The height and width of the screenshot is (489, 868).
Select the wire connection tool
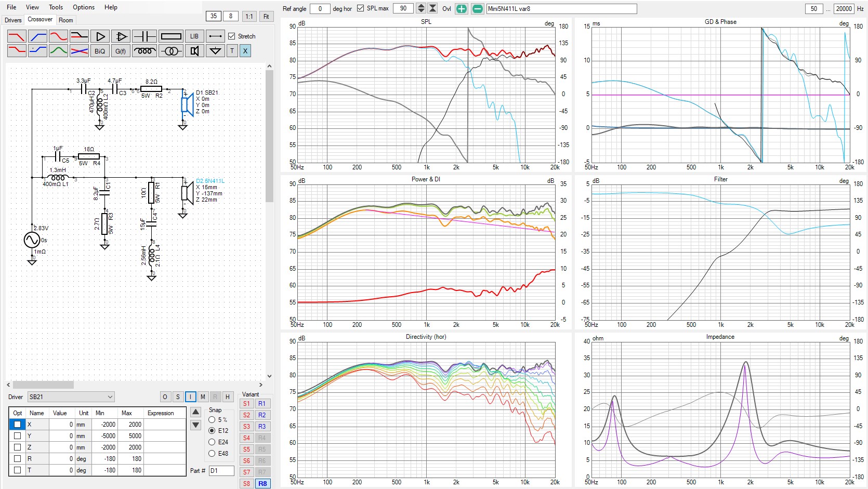point(215,36)
